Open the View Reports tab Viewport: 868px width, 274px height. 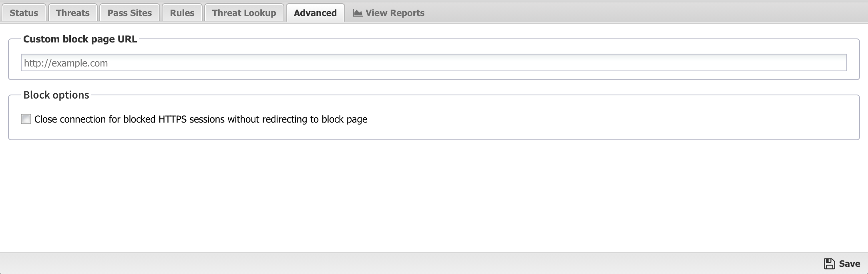tap(394, 13)
